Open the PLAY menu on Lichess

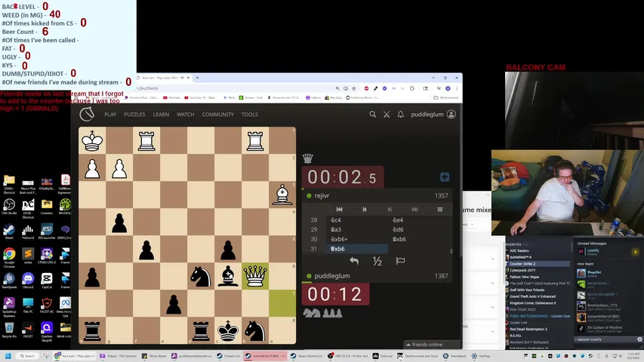pos(110,115)
